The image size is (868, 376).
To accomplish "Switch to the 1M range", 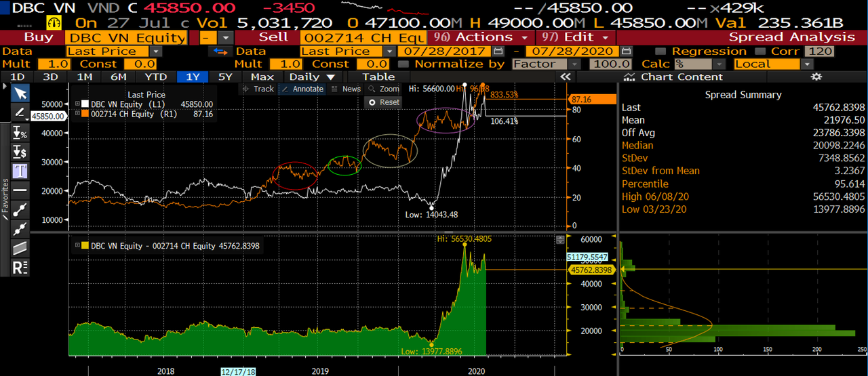I will (x=84, y=77).
